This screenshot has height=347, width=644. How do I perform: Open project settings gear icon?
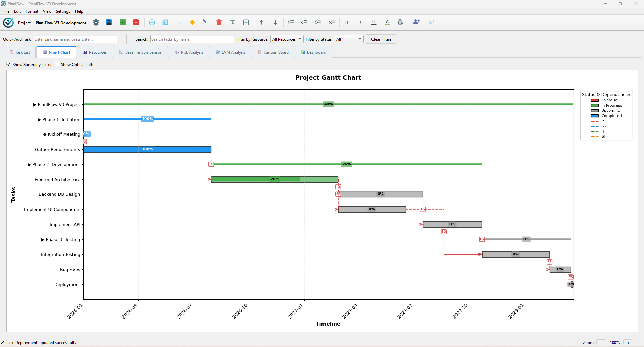coord(96,22)
